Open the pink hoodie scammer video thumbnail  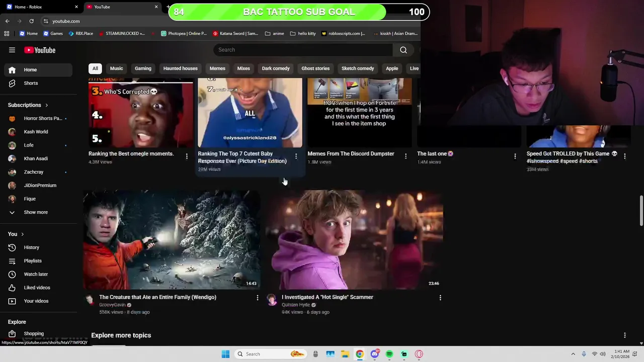point(355,239)
